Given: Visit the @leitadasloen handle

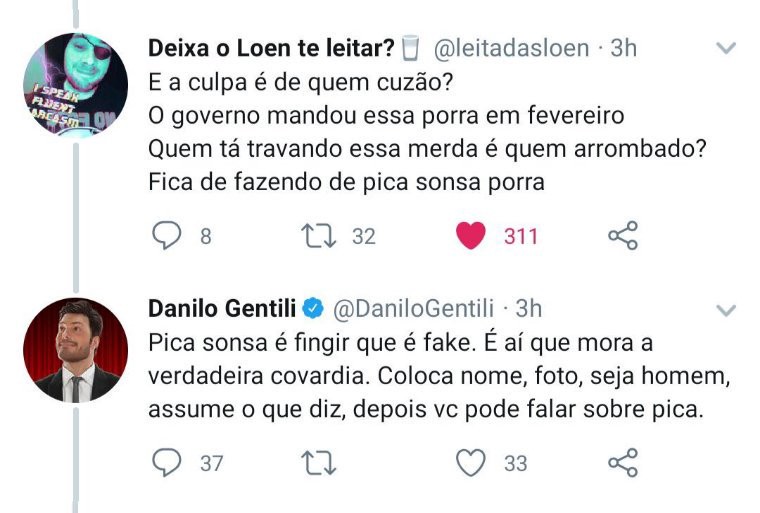Looking at the screenshot, I should pos(512,47).
